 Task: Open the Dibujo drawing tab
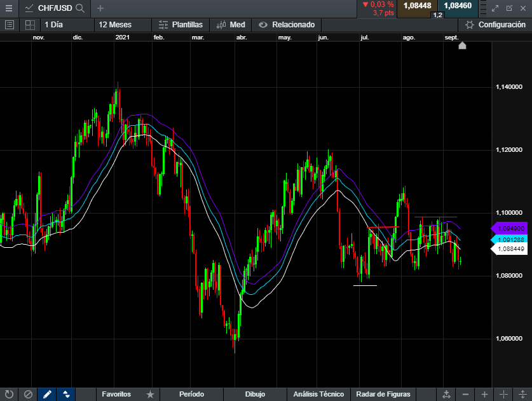pos(255,394)
